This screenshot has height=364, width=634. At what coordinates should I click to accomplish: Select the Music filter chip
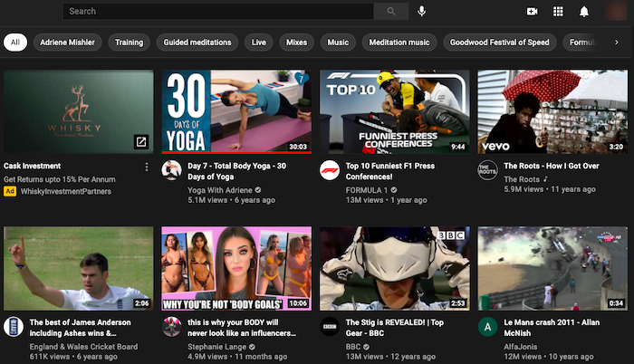pyautogui.click(x=338, y=42)
